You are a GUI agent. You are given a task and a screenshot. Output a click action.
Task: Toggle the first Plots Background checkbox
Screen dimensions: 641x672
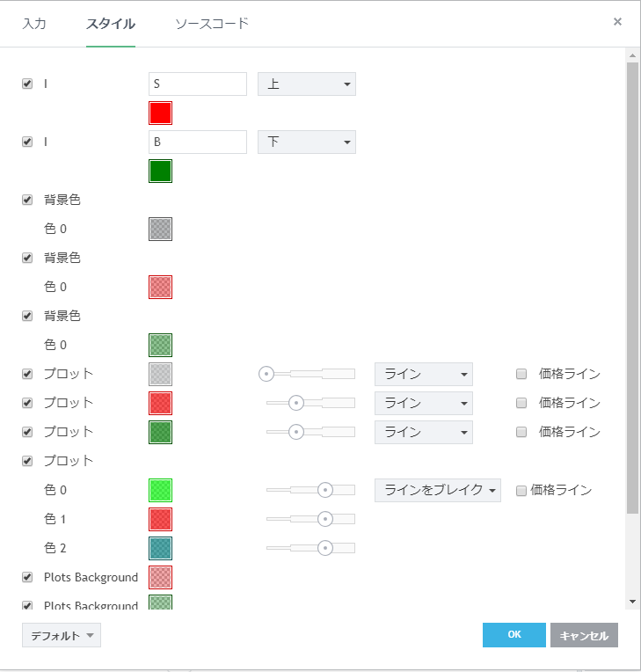[27, 577]
